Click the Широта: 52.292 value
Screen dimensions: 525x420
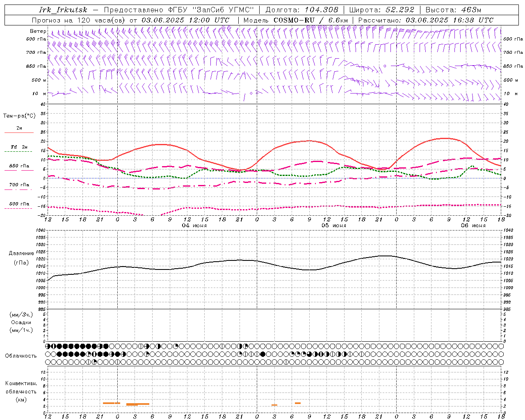[x=382, y=10]
